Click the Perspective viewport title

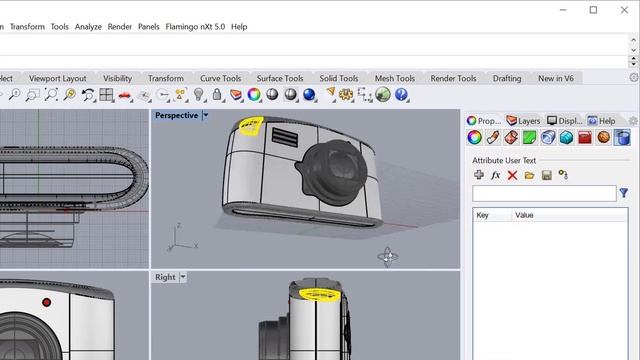(177, 116)
